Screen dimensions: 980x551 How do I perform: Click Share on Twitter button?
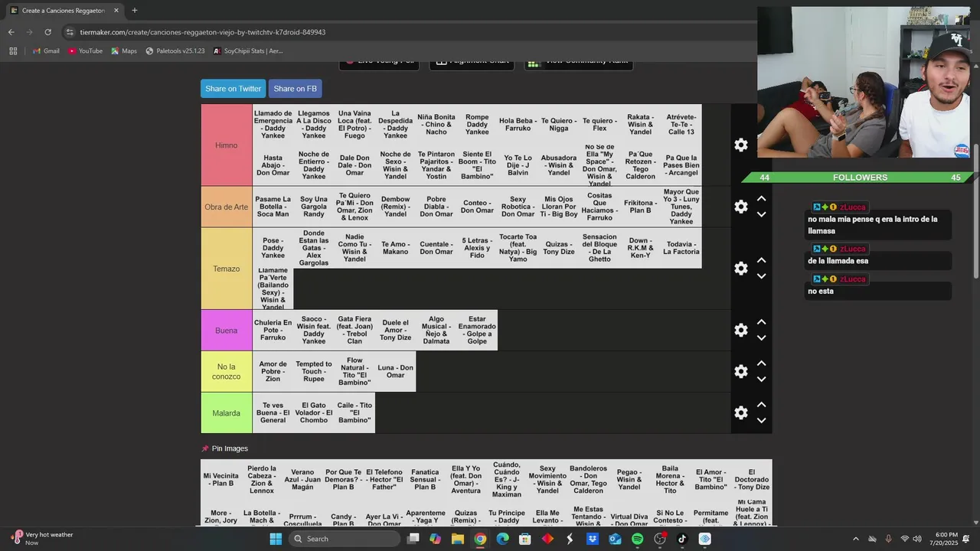tap(233, 89)
